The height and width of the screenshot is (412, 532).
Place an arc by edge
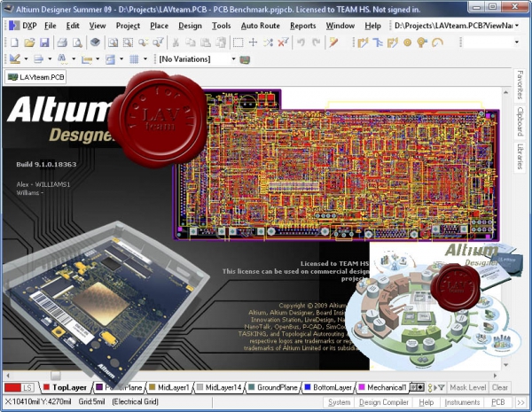tap(438, 43)
